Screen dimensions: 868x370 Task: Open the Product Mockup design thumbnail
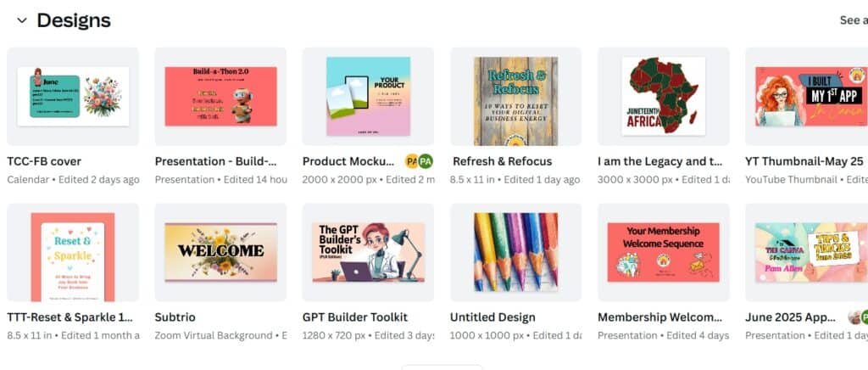tap(368, 97)
